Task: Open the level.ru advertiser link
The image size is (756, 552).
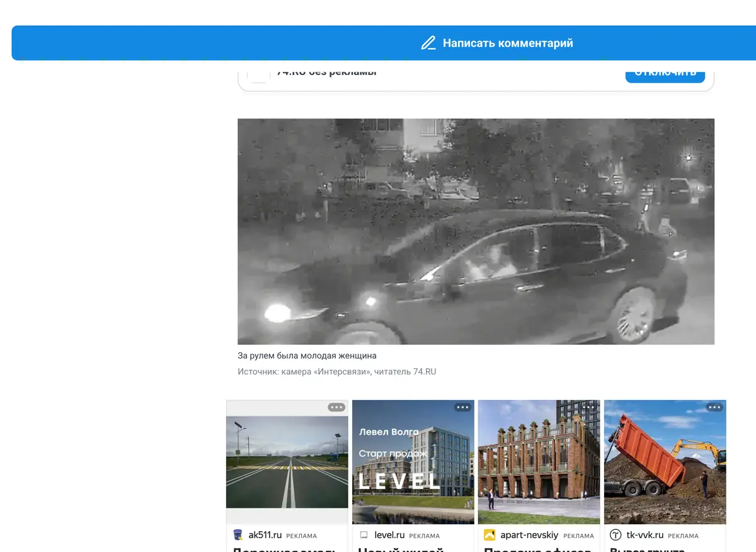Action: (389, 535)
